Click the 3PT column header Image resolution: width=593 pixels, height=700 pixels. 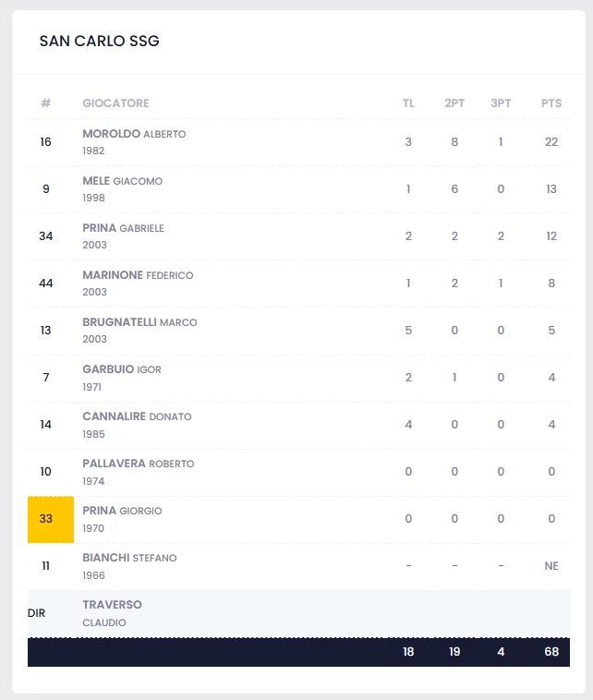point(501,103)
